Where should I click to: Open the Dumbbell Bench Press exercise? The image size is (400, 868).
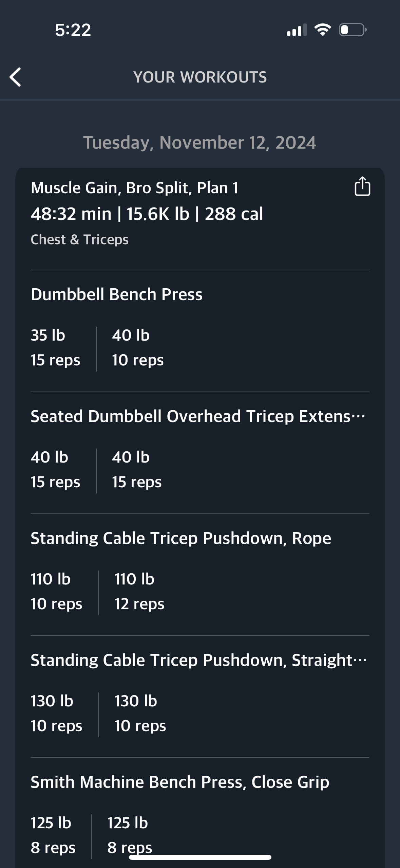pyautogui.click(x=116, y=294)
